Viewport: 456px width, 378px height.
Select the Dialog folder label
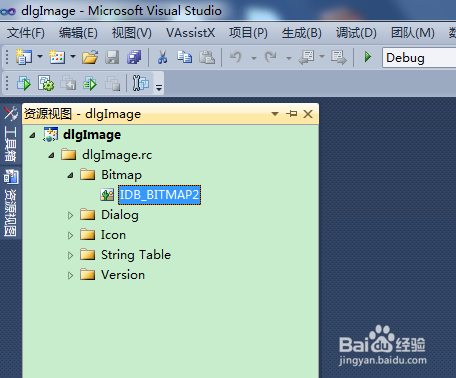pyautogui.click(x=120, y=215)
